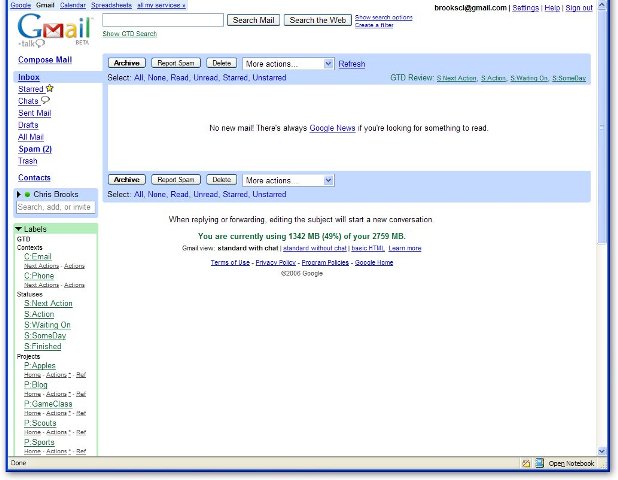Viewport: 618px width, 480px height.
Task: Open the P:Scouts project label
Action: tap(40, 423)
